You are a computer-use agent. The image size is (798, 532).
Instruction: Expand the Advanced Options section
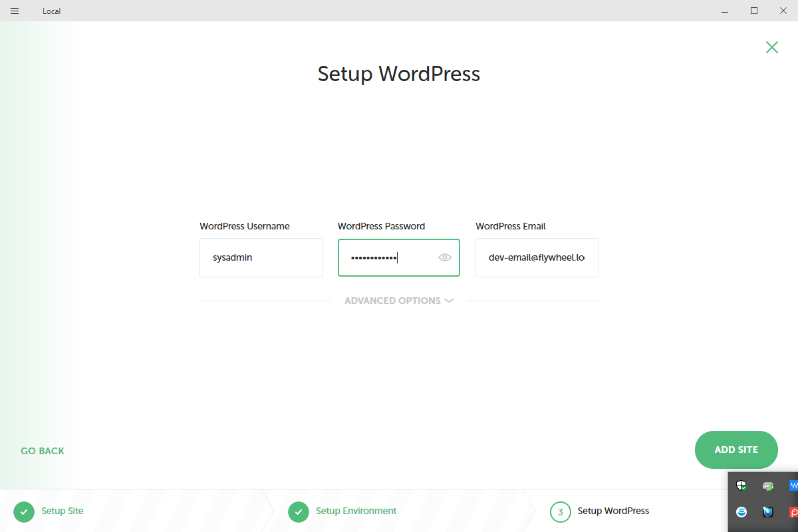click(392, 301)
